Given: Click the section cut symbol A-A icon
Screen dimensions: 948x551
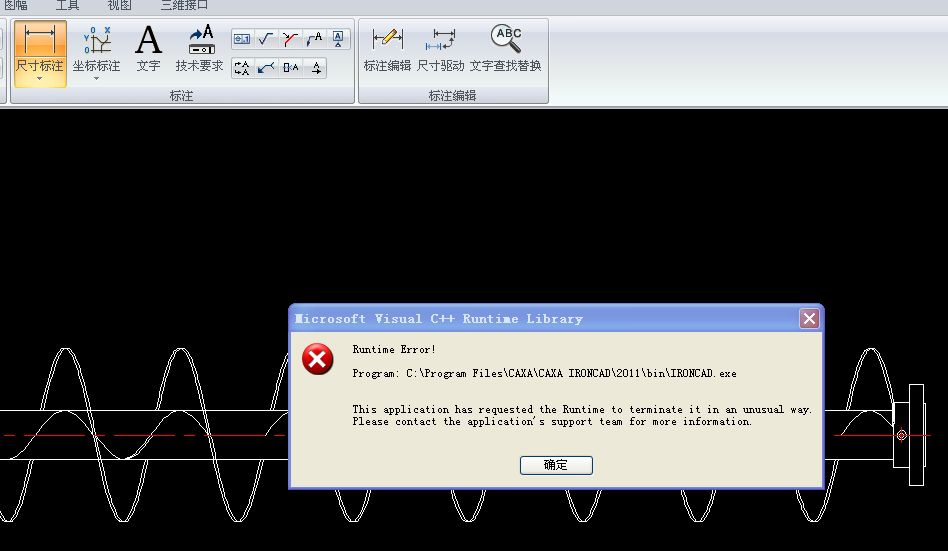Looking at the screenshot, I should click(242, 68).
